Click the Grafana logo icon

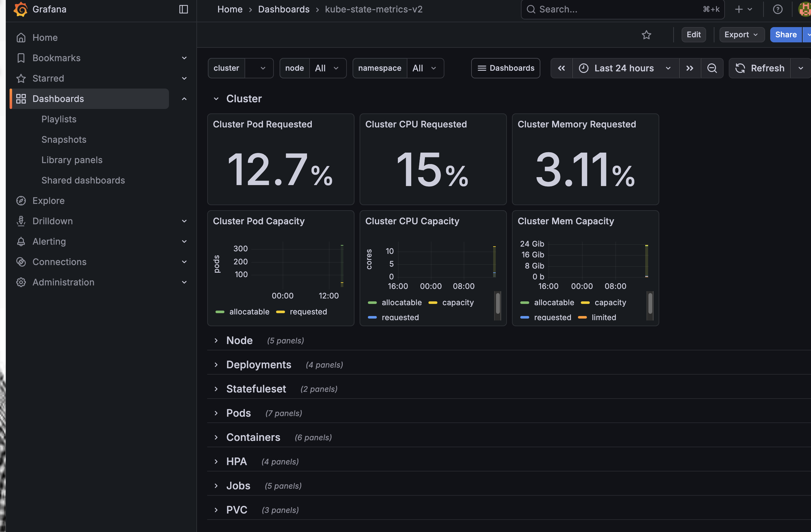[x=20, y=9]
